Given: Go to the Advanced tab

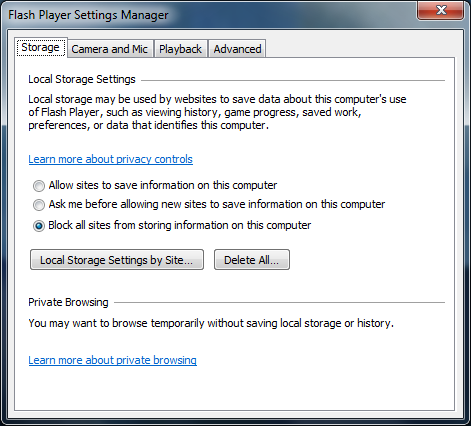Looking at the screenshot, I should (x=237, y=49).
